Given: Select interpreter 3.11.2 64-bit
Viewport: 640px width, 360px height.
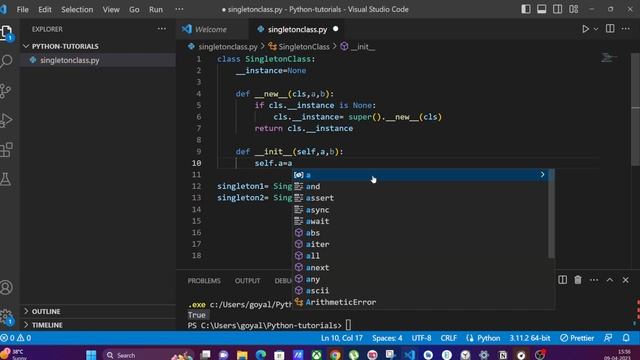Looking at the screenshot, I should coord(530,338).
